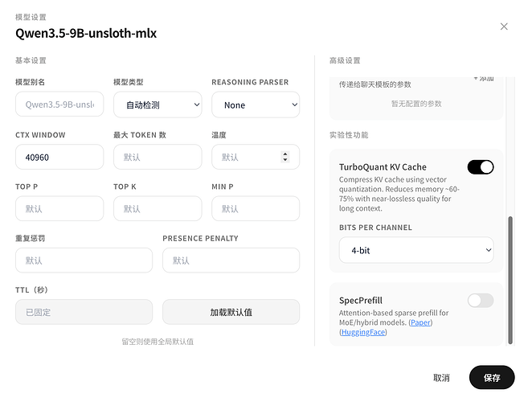Enable the SpecPrefill toggle
532x402 pixels.
481,301
